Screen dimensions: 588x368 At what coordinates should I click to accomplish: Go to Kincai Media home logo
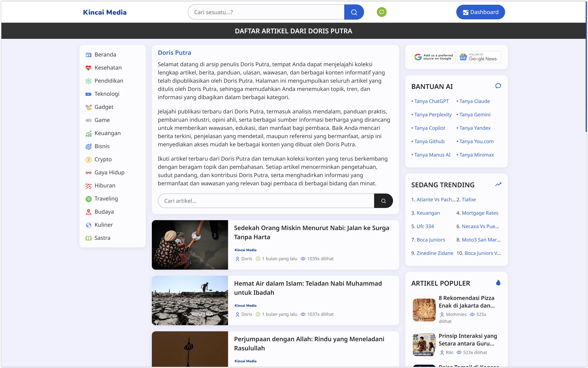point(105,12)
